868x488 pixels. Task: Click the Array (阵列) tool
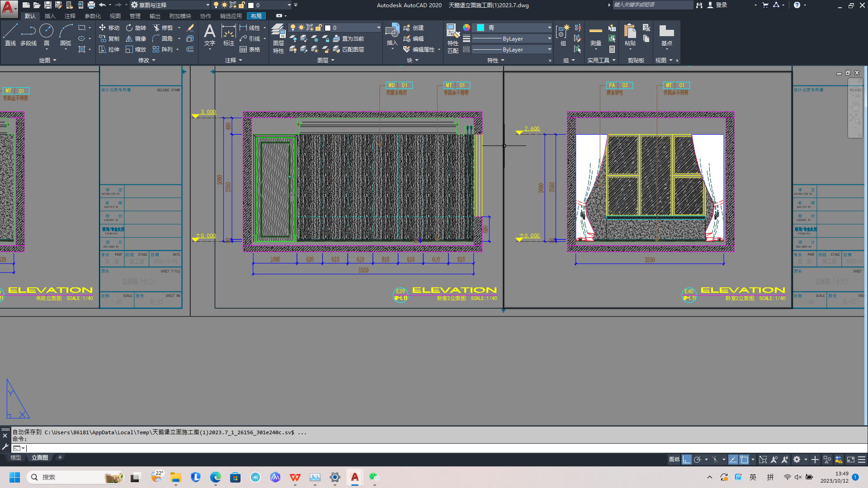click(163, 49)
